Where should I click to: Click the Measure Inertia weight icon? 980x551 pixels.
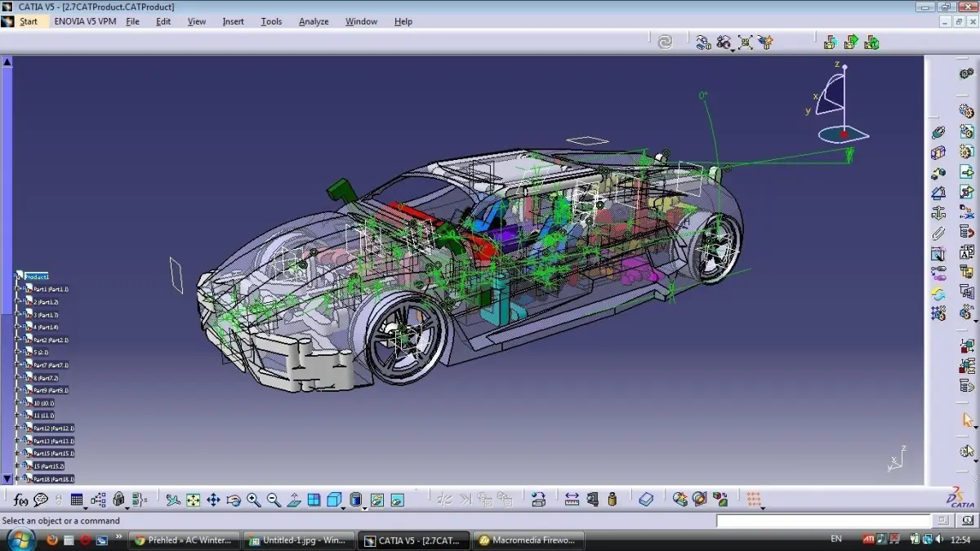tap(612, 500)
